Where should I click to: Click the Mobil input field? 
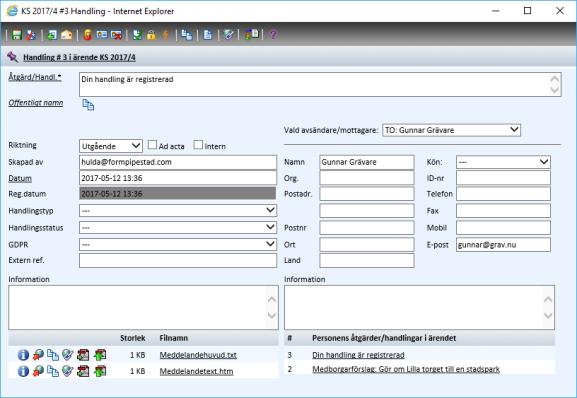503,228
